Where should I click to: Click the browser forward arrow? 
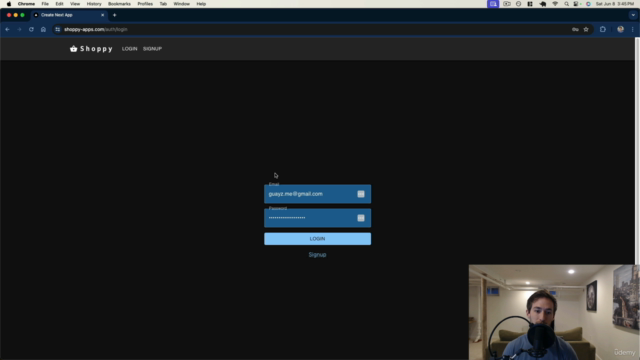tap(19, 29)
